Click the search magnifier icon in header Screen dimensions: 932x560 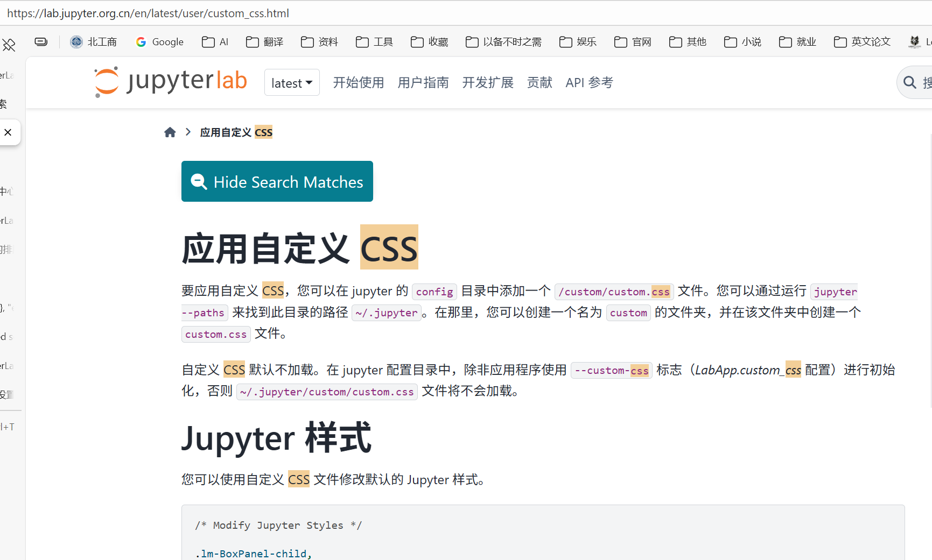pos(910,82)
